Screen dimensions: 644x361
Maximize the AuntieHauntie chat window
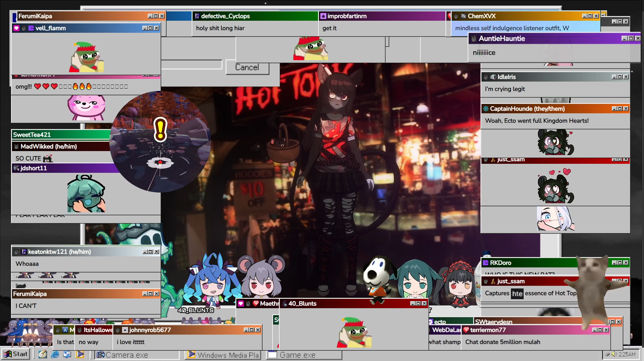click(631, 38)
